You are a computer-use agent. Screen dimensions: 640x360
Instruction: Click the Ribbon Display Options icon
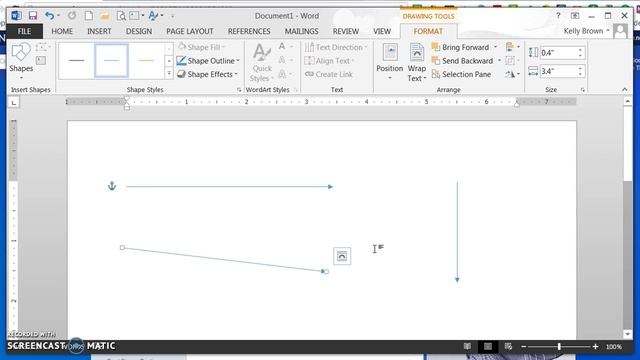[575, 16]
